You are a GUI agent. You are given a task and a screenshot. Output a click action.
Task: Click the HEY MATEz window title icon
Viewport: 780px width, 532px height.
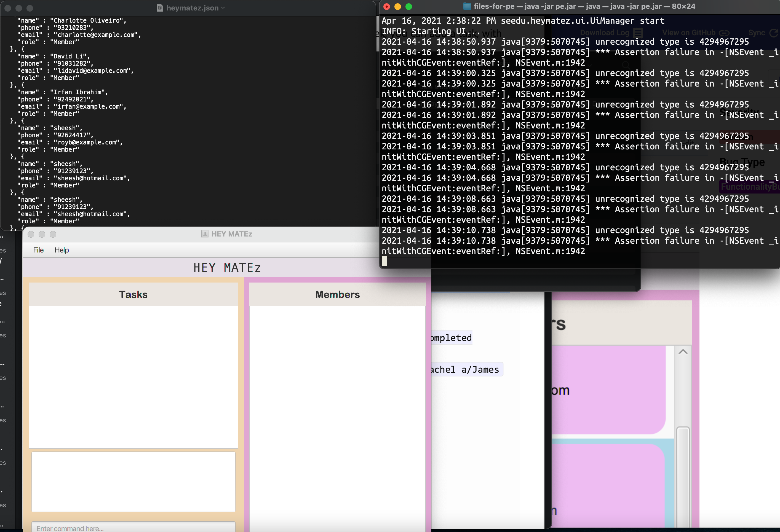[204, 234]
